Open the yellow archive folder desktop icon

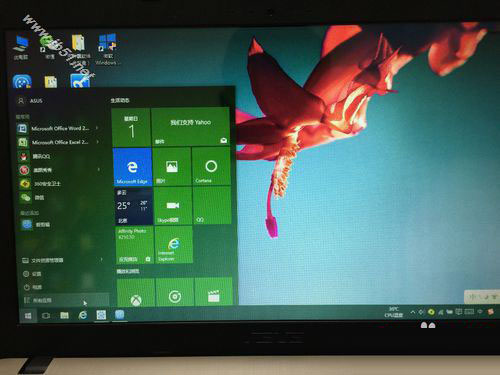[x=79, y=48]
